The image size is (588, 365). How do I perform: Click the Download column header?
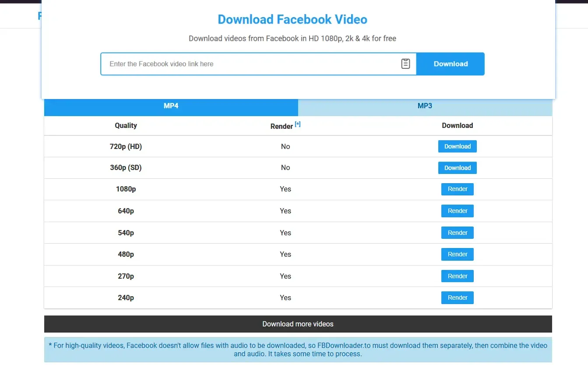[457, 125]
